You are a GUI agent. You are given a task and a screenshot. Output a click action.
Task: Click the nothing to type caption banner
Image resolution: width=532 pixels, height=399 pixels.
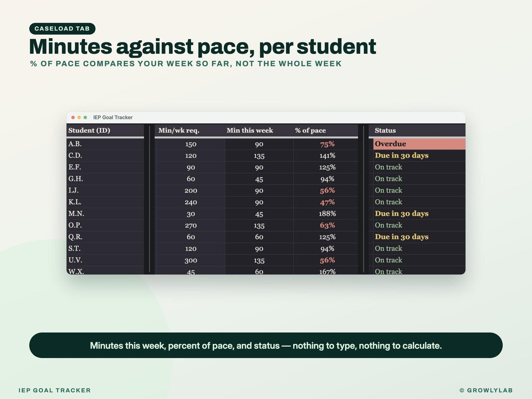point(266,345)
